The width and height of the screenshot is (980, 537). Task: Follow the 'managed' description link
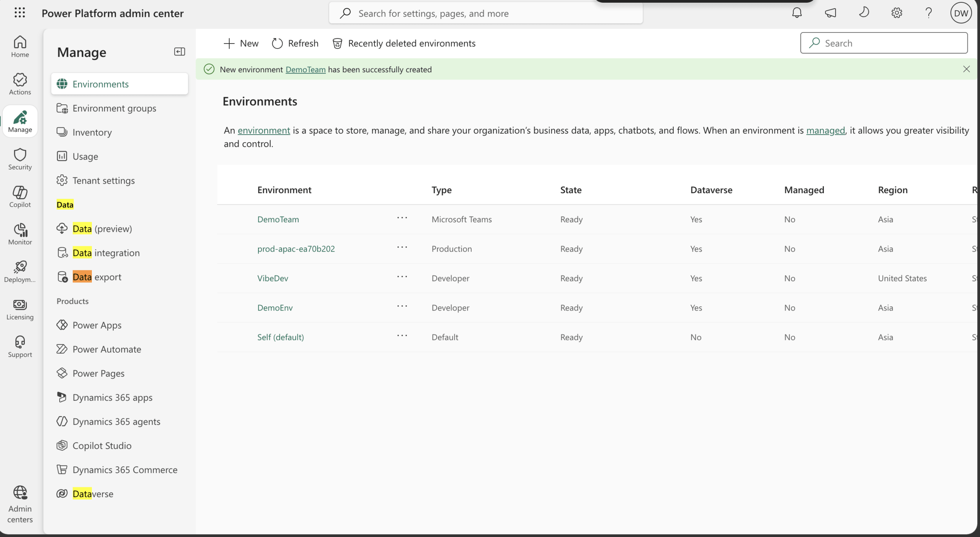coord(825,130)
